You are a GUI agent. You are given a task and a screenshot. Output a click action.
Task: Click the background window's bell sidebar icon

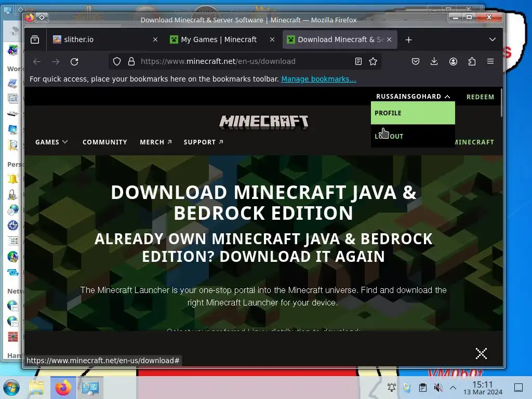click(13, 179)
